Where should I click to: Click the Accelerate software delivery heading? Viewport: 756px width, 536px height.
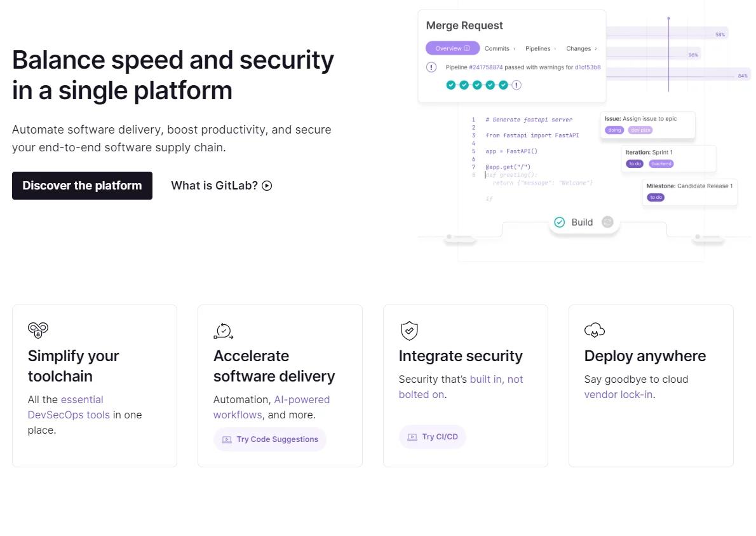[x=274, y=366]
